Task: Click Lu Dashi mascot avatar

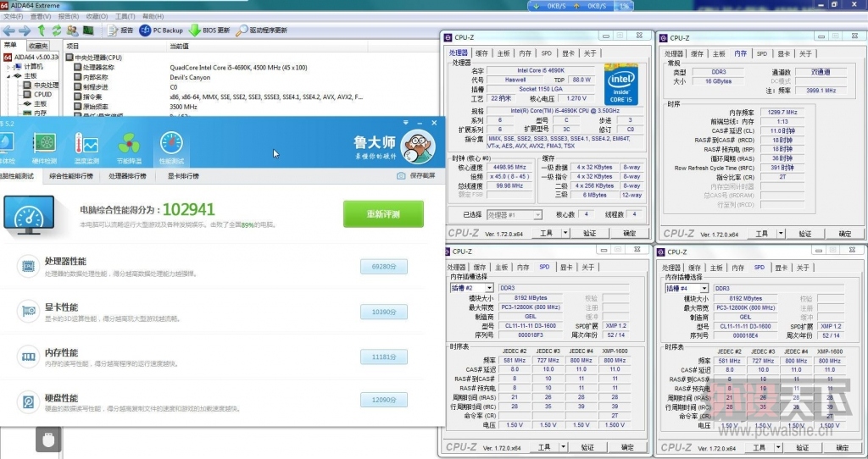Action: (x=417, y=147)
